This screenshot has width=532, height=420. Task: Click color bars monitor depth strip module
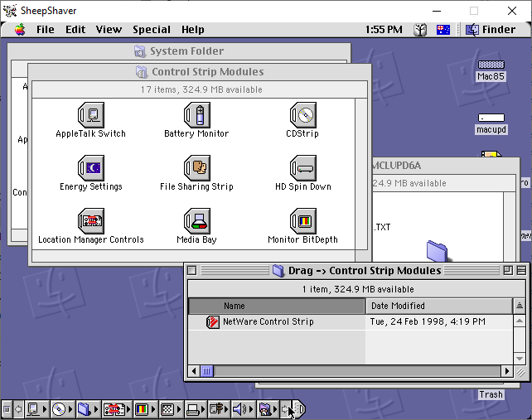tap(144, 409)
